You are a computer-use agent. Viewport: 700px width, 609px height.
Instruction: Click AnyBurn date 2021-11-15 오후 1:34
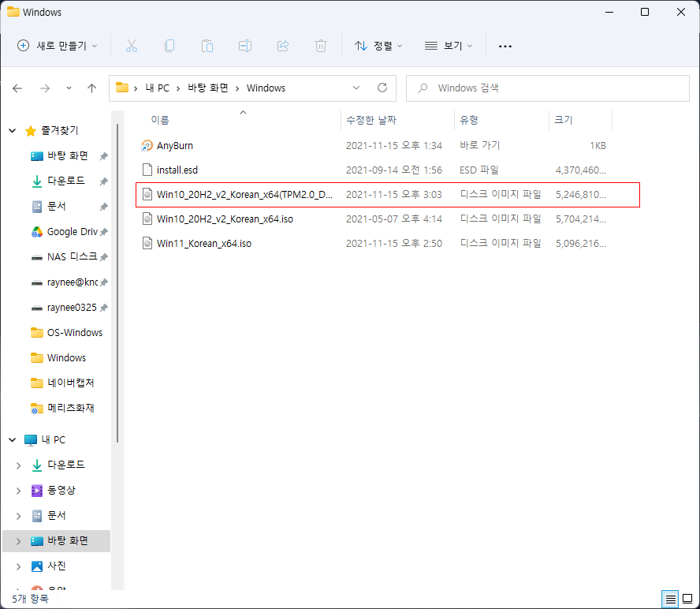(x=394, y=146)
